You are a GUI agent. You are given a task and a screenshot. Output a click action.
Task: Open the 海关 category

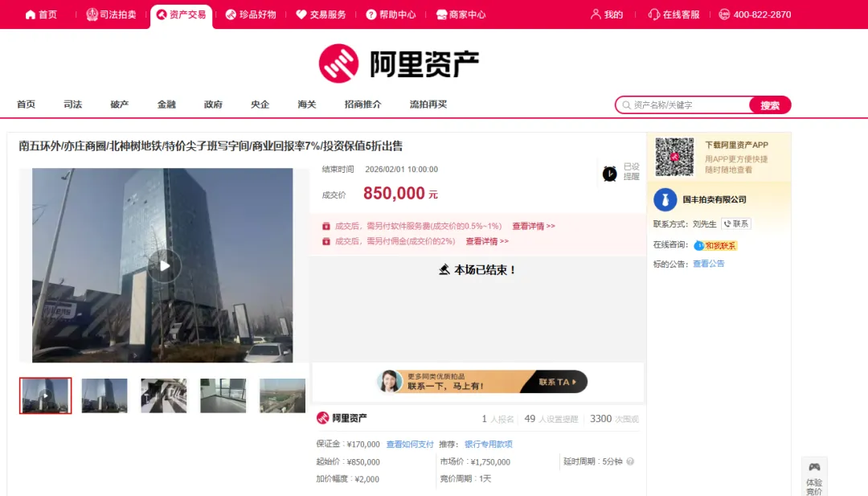coord(307,104)
